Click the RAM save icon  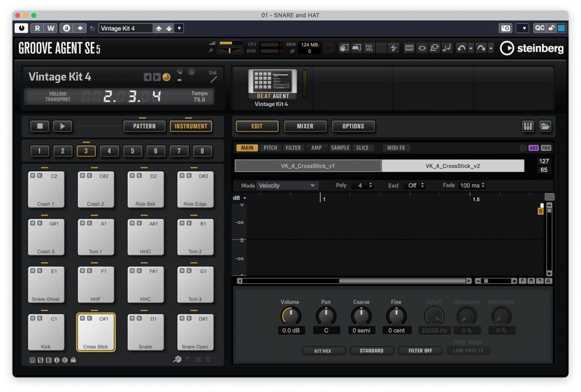(x=409, y=48)
